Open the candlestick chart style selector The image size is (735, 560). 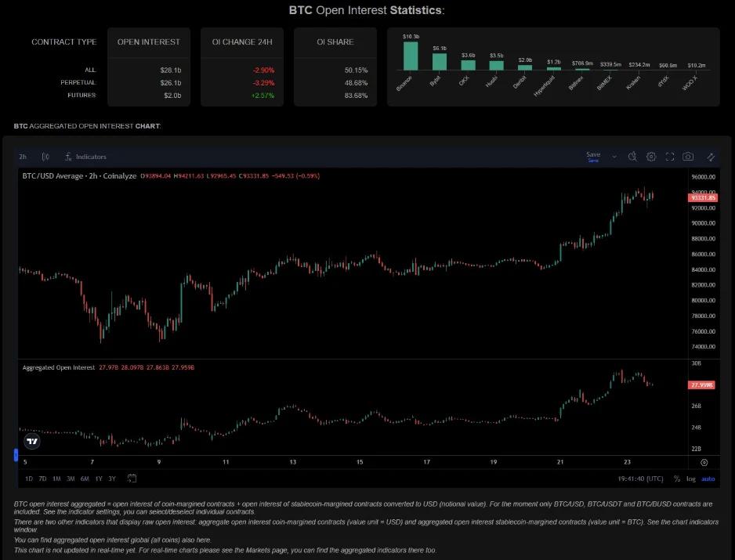(45, 157)
